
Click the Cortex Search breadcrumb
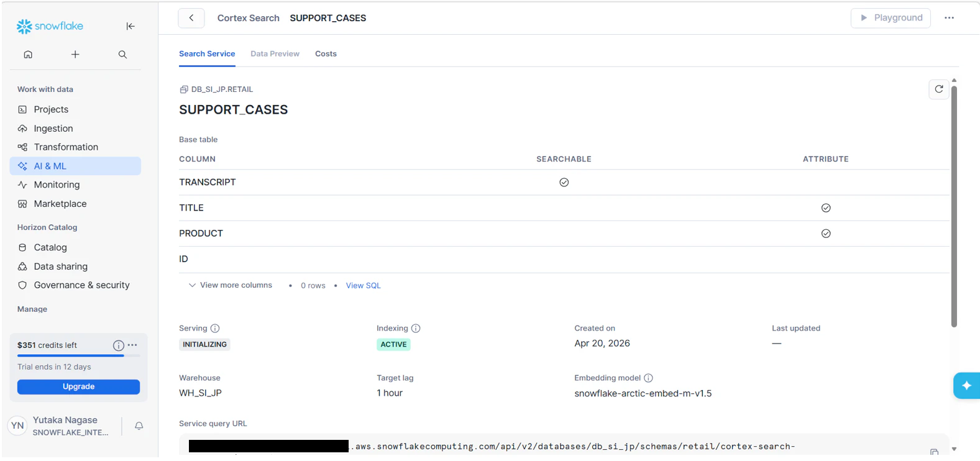pos(248,18)
